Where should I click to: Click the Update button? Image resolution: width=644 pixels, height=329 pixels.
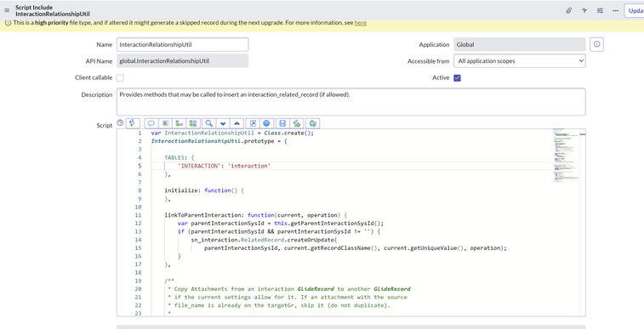tap(635, 11)
